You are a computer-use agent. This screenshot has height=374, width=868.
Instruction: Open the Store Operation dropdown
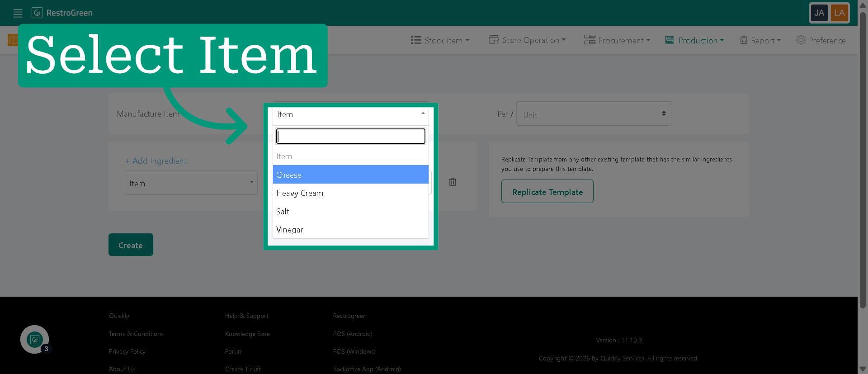[527, 40]
